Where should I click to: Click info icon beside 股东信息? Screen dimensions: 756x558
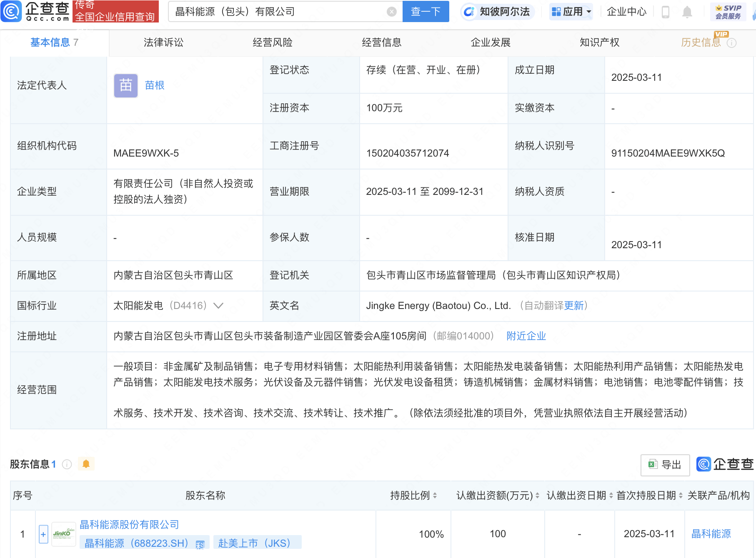[x=67, y=464]
